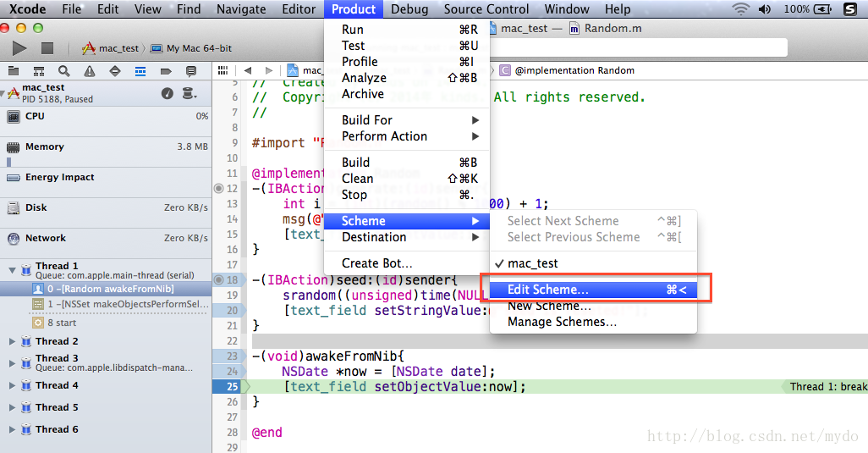Click the Run (play) button in toolbar

click(19, 48)
